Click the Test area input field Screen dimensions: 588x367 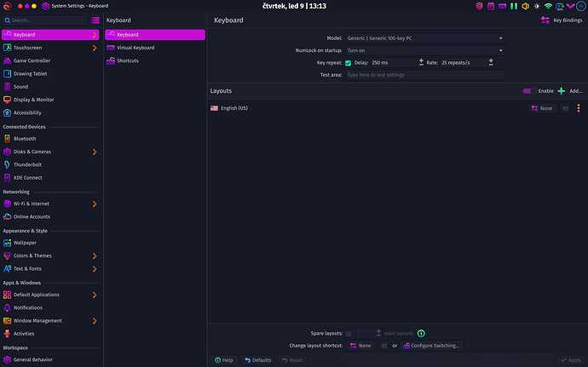[424, 75]
